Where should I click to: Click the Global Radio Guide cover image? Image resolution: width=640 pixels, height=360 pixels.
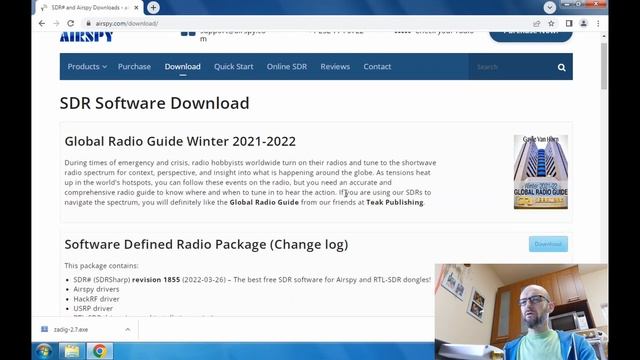click(x=540, y=172)
